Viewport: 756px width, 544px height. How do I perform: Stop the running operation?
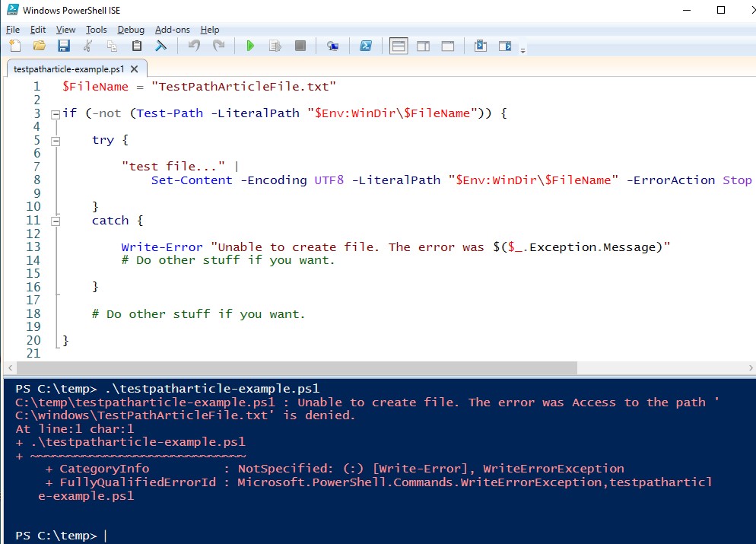299,46
